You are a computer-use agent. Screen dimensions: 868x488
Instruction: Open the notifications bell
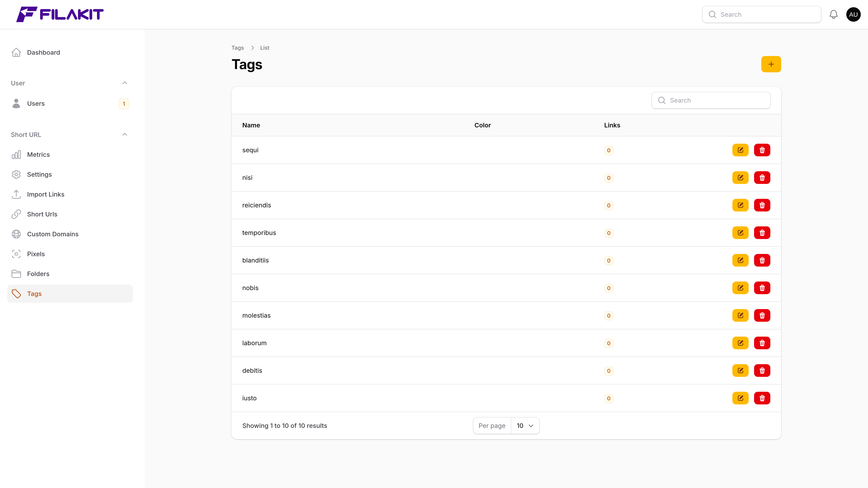[x=833, y=14]
